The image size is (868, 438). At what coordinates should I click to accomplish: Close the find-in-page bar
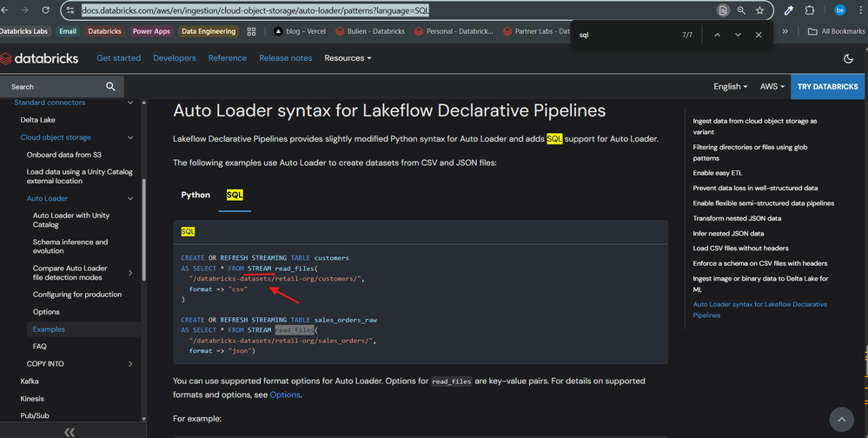(x=759, y=35)
